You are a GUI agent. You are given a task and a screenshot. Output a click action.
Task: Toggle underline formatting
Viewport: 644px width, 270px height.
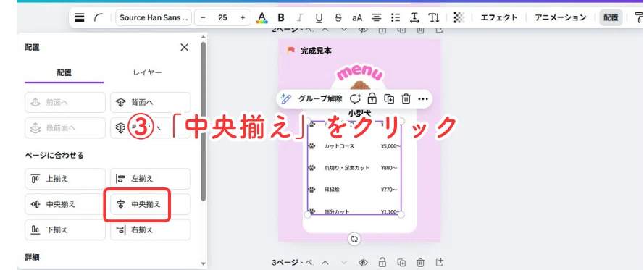[x=319, y=17]
